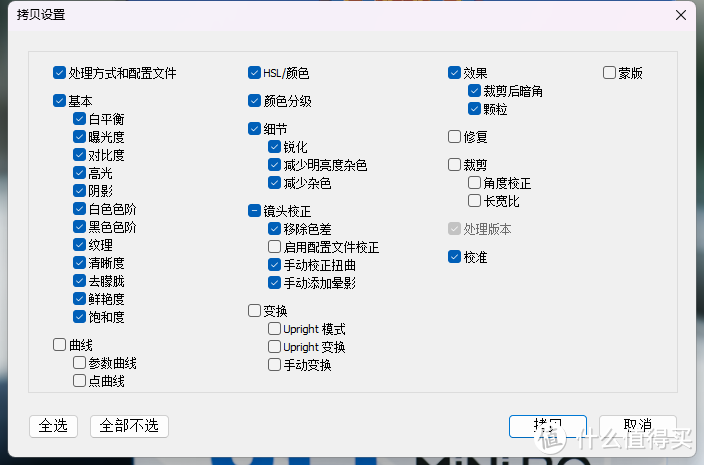Check the 参数曲线 option
704x465 pixels.
click(79, 363)
